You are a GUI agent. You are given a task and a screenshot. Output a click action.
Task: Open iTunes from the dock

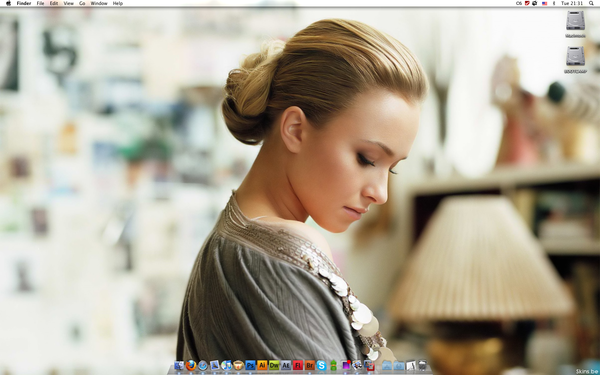pos(227,365)
